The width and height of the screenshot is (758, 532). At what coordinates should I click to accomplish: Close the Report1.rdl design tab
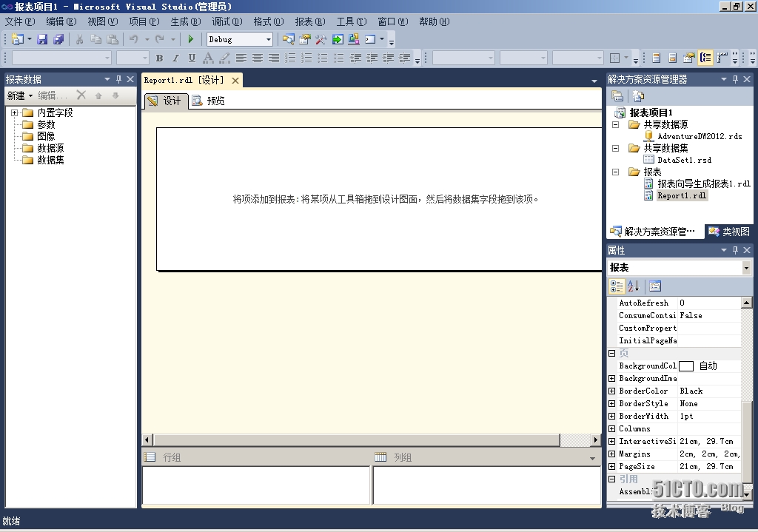tap(235, 80)
